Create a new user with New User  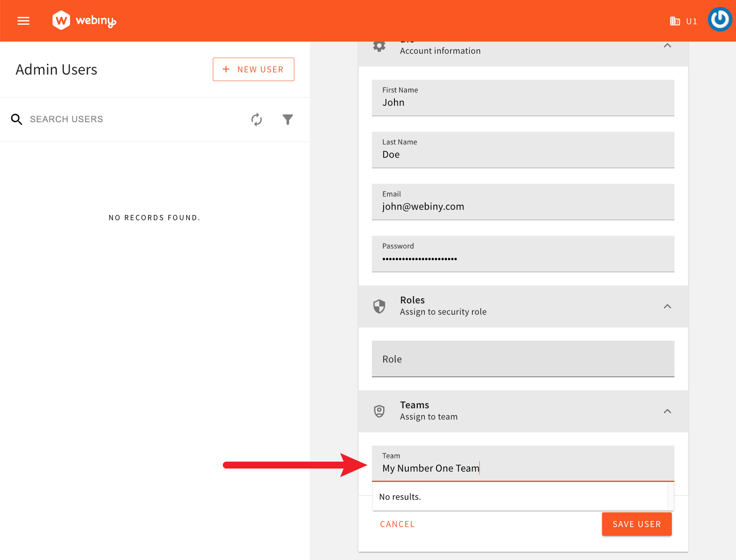(253, 69)
